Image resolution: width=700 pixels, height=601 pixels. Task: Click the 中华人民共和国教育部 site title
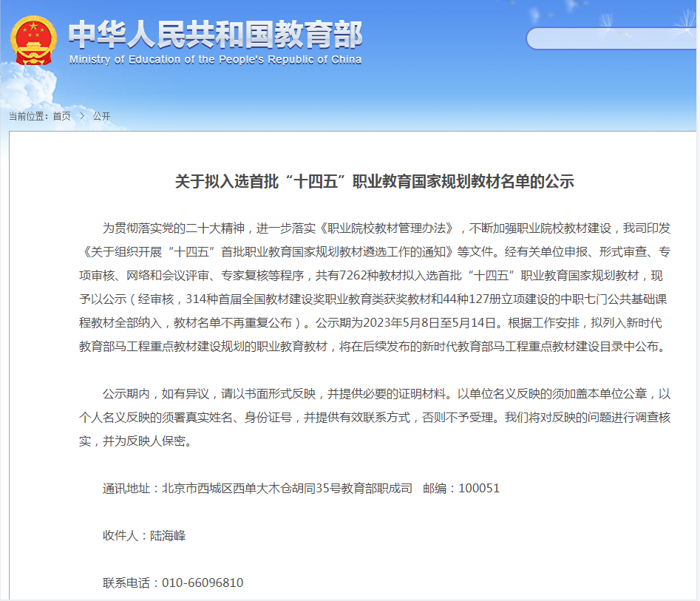click(x=215, y=33)
